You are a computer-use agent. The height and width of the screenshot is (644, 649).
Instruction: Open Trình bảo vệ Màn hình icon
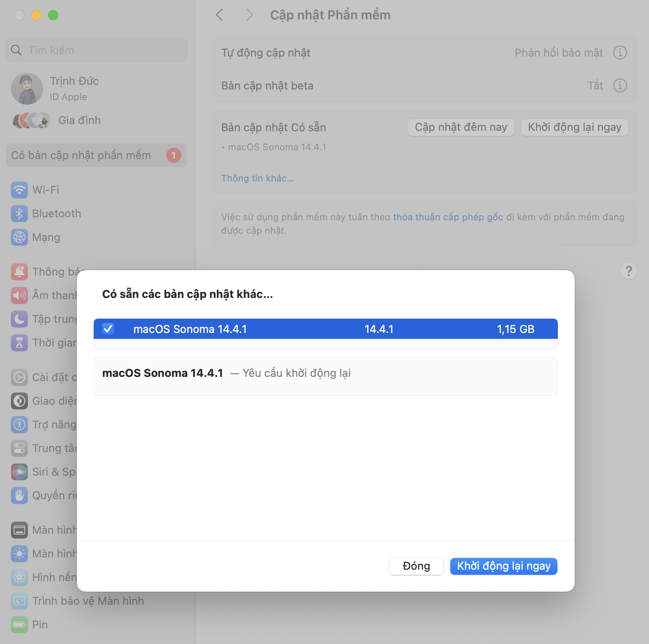click(x=19, y=601)
